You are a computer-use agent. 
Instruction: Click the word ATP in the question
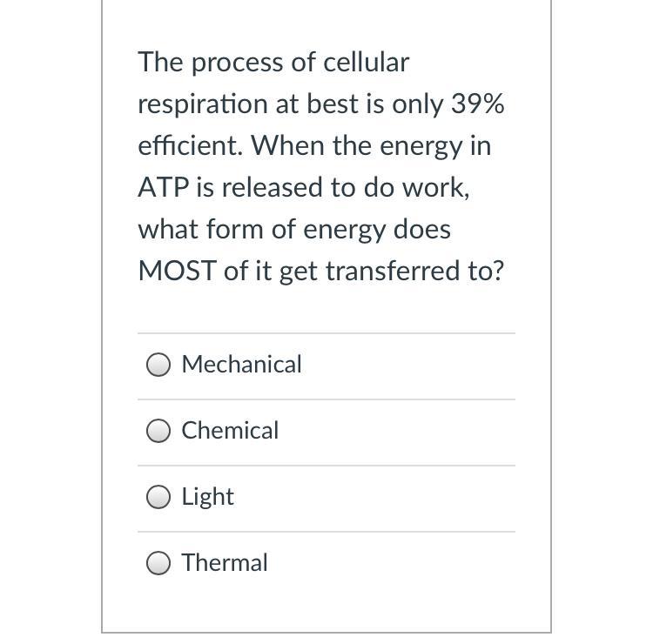164,187
